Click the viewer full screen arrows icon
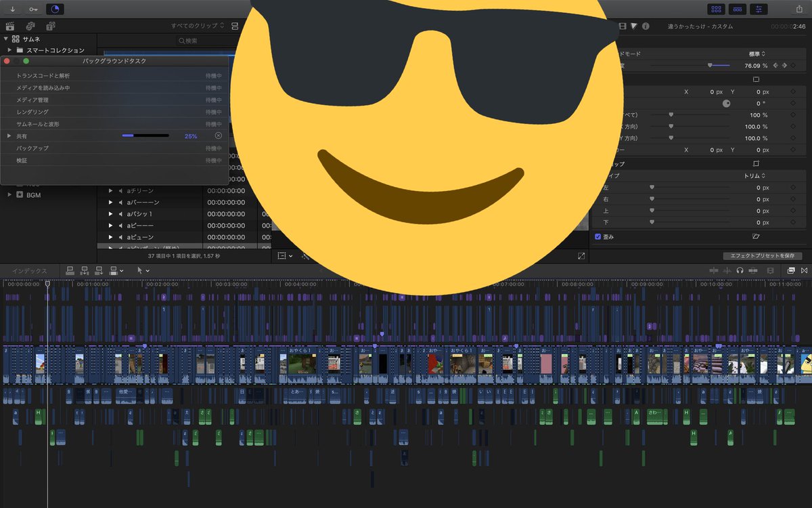812x508 pixels. [x=581, y=256]
